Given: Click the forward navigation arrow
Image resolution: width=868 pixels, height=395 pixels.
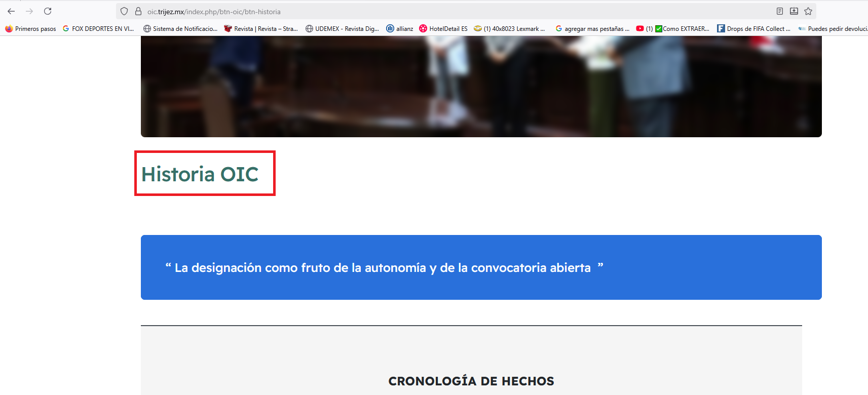Looking at the screenshot, I should pyautogui.click(x=29, y=11).
